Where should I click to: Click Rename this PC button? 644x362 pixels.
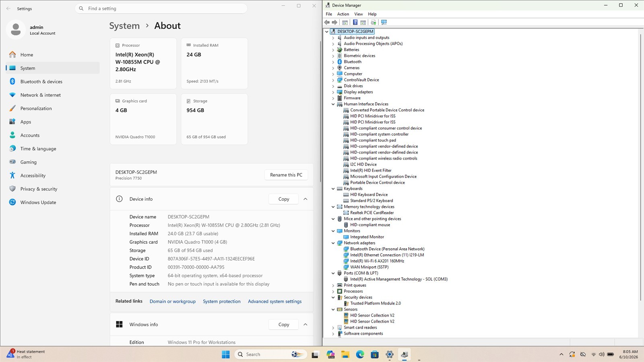[286, 175]
